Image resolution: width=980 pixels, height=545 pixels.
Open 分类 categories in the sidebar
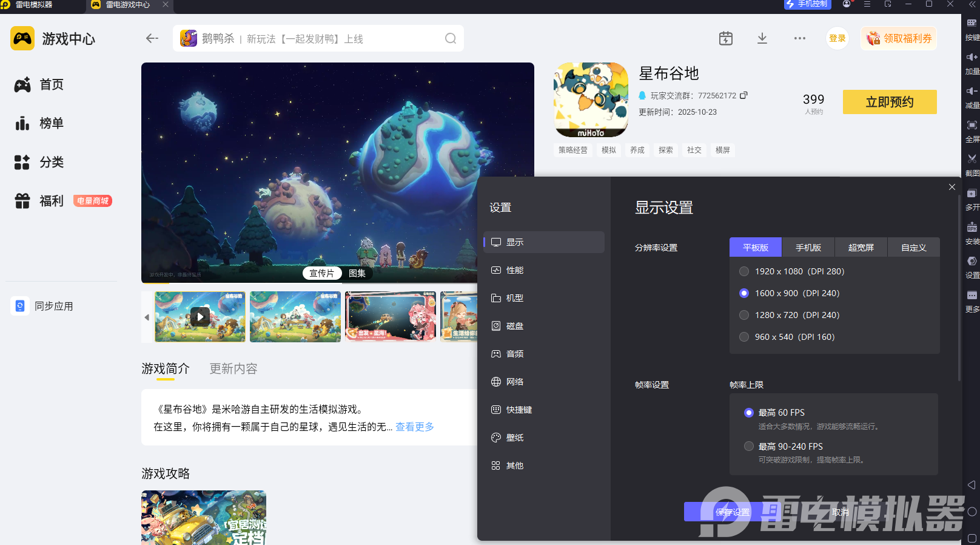[39, 162]
